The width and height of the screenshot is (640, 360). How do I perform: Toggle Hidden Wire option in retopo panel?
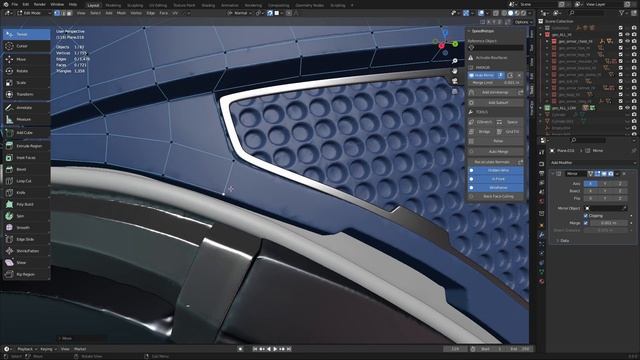496,170
